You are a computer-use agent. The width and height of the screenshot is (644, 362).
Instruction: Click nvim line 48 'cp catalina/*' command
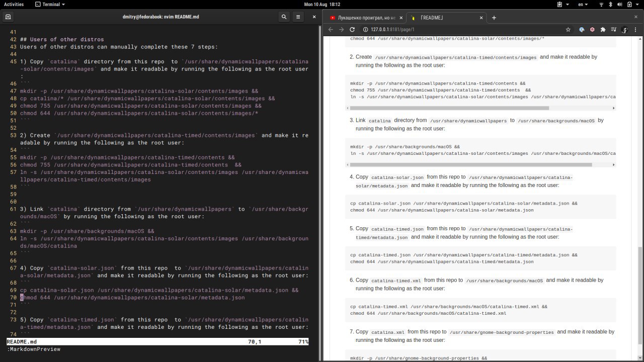(147, 99)
